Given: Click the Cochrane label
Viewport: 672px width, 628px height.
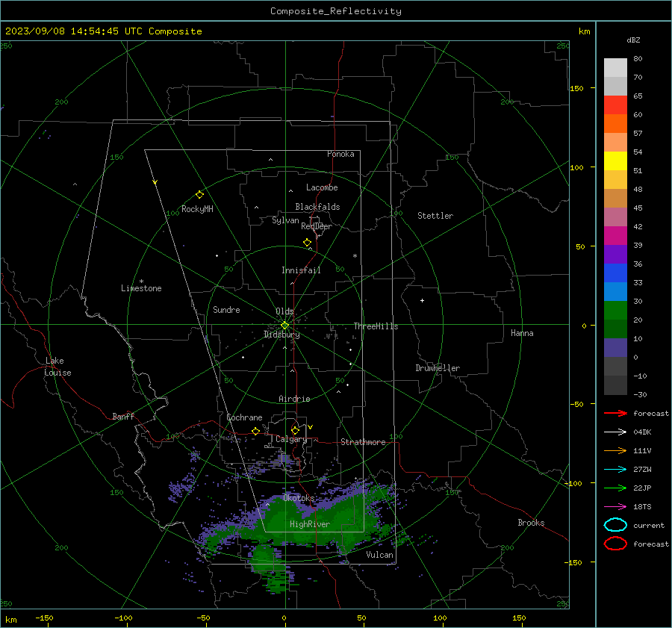Looking at the screenshot, I should tap(244, 417).
